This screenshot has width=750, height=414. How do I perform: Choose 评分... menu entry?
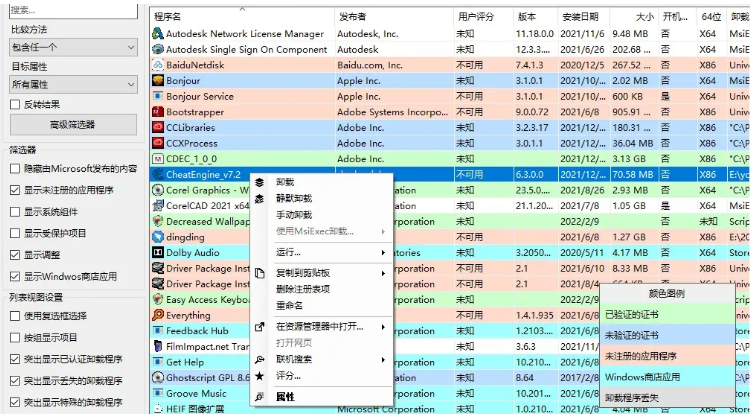(288, 376)
